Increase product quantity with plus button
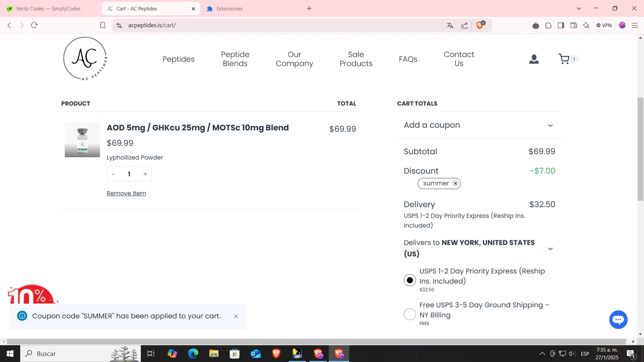The width and height of the screenshot is (644, 362). coord(145,174)
